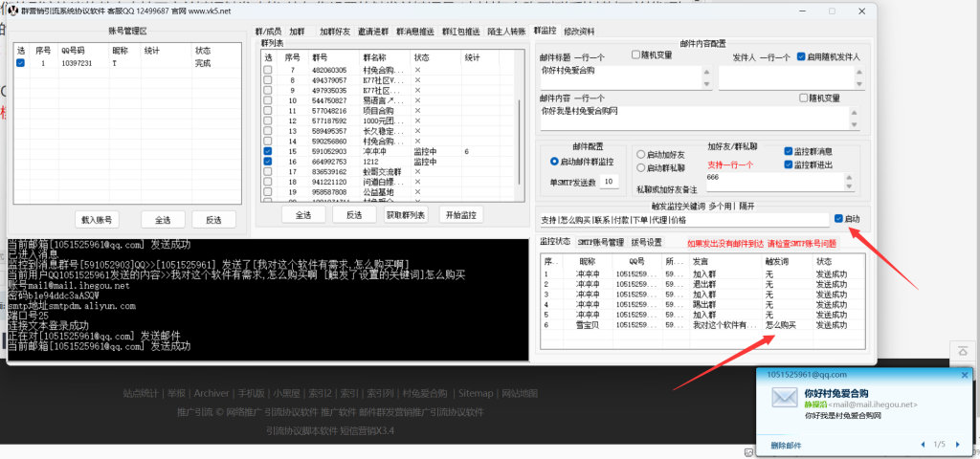Click the app icon in title bar

click(x=13, y=11)
